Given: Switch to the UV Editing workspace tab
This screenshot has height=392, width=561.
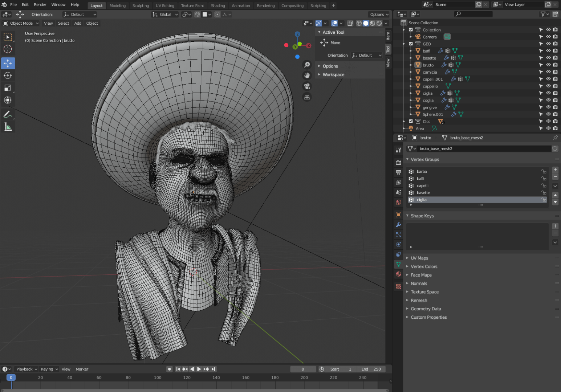Looking at the screenshot, I should coord(165,5).
